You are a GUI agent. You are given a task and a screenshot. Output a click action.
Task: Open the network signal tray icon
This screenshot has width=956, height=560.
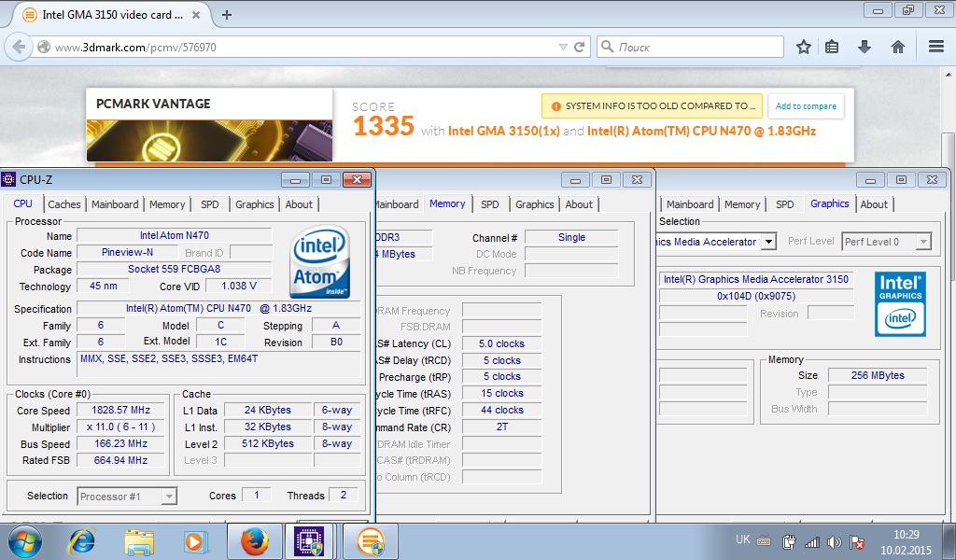click(x=811, y=541)
